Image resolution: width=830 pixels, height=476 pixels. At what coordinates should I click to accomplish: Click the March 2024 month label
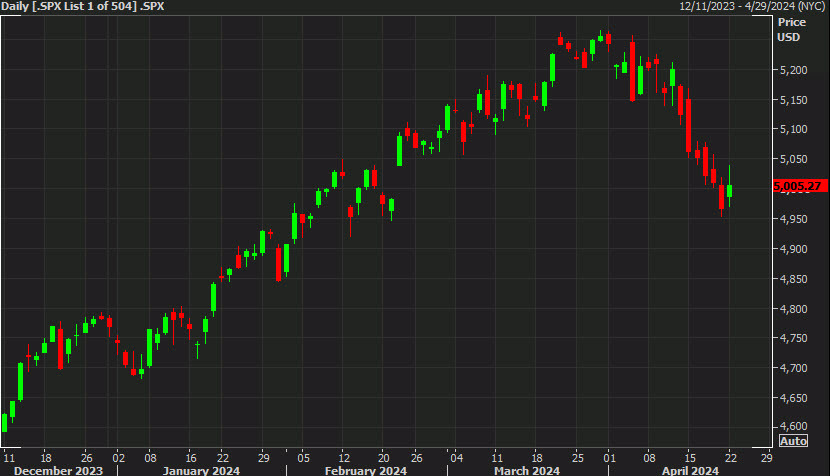pos(527,471)
